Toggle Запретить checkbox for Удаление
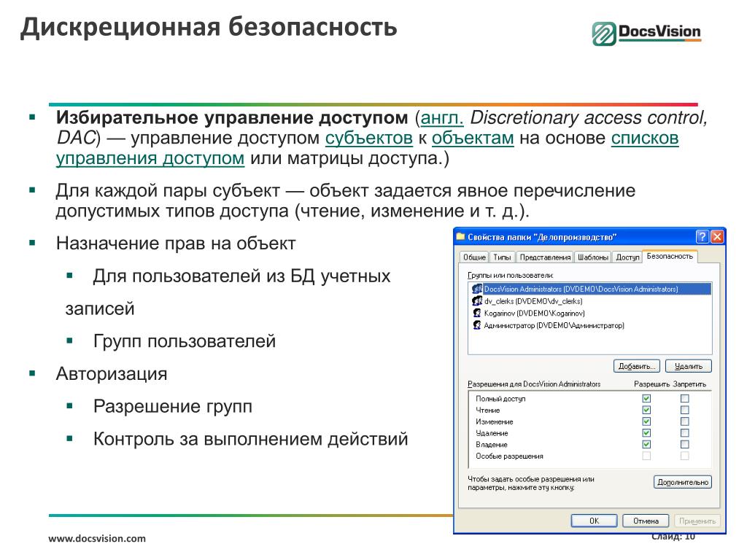 click(684, 433)
